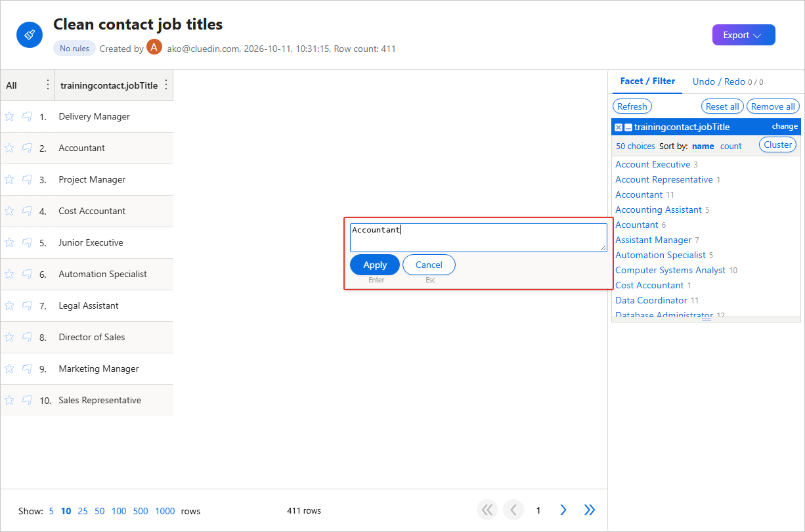The height and width of the screenshot is (532, 805).
Task: Flag the Delivery Manager row
Action: (27, 116)
